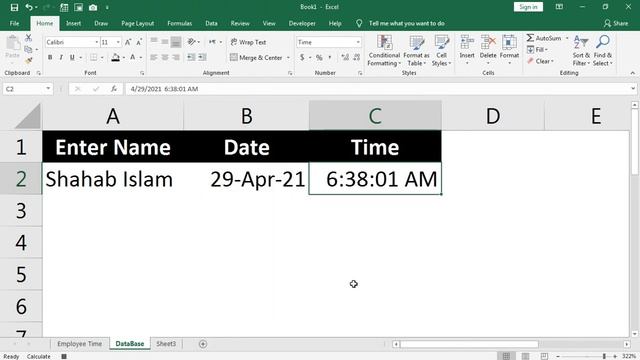Align cell text left

coord(154,58)
